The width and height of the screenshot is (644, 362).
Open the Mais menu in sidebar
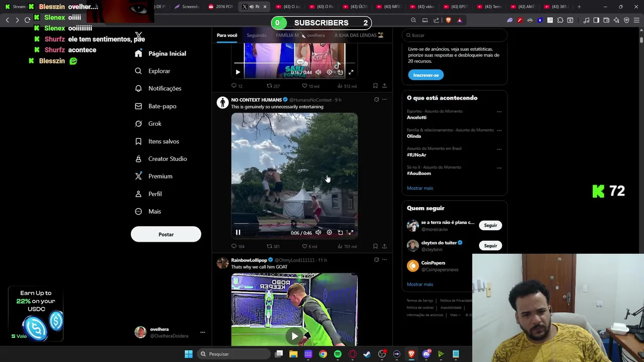tap(148, 212)
